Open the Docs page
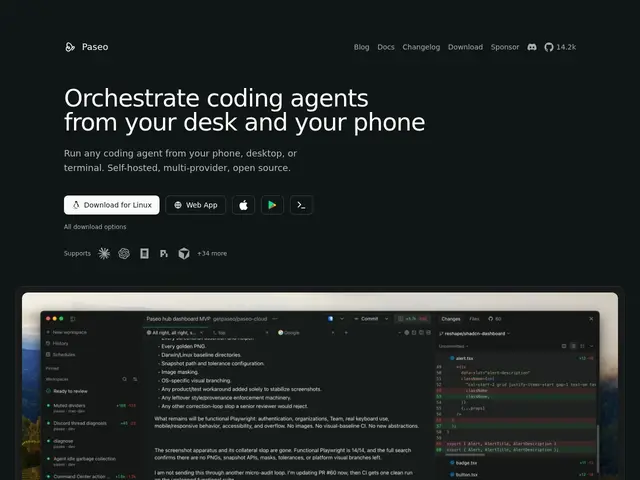 386,47
